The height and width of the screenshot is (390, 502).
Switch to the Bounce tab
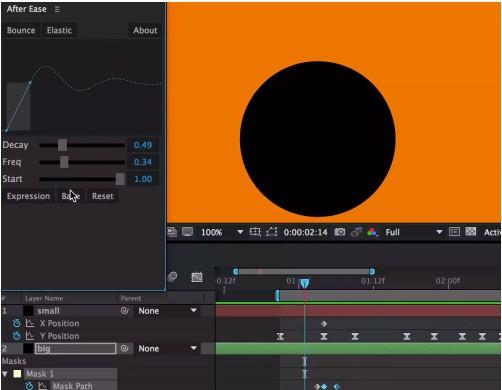click(x=21, y=30)
